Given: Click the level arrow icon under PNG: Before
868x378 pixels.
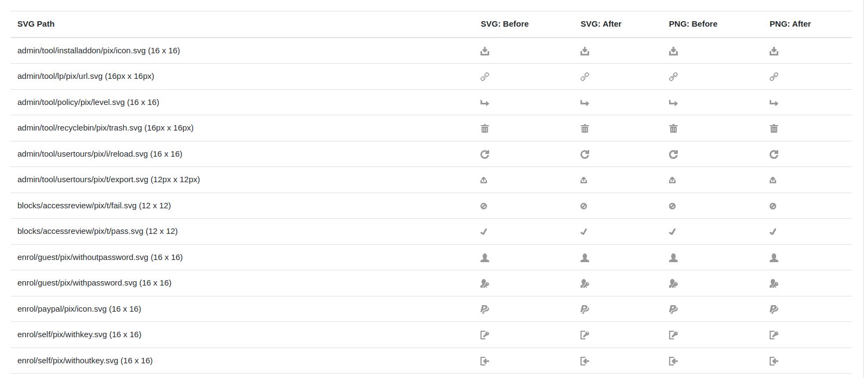Looking at the screenshot, I should (x=673, y=103).
